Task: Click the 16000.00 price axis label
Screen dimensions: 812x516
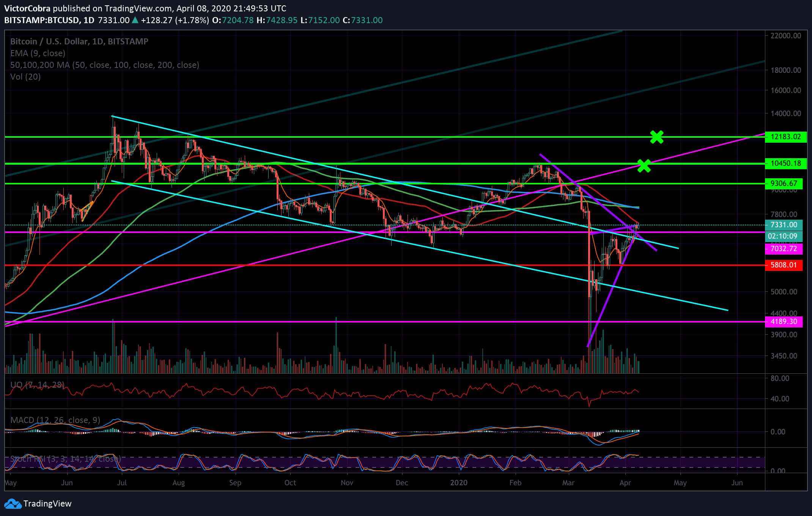Action: tap(786, 90)
